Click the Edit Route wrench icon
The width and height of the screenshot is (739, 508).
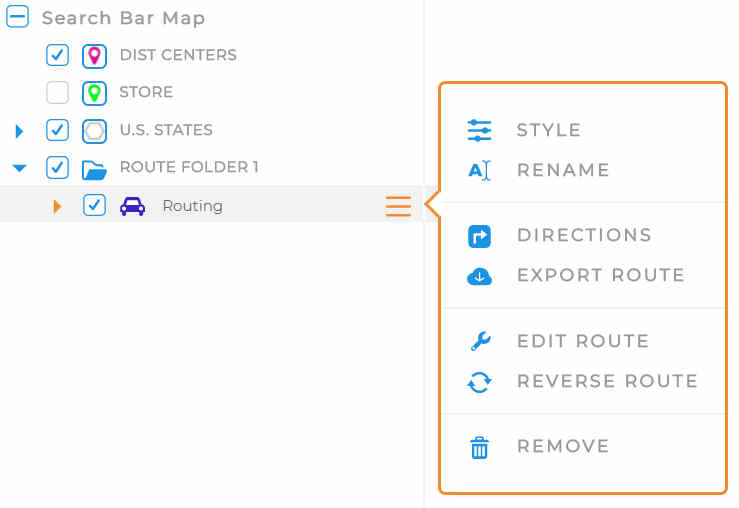(x=481, y=341)
